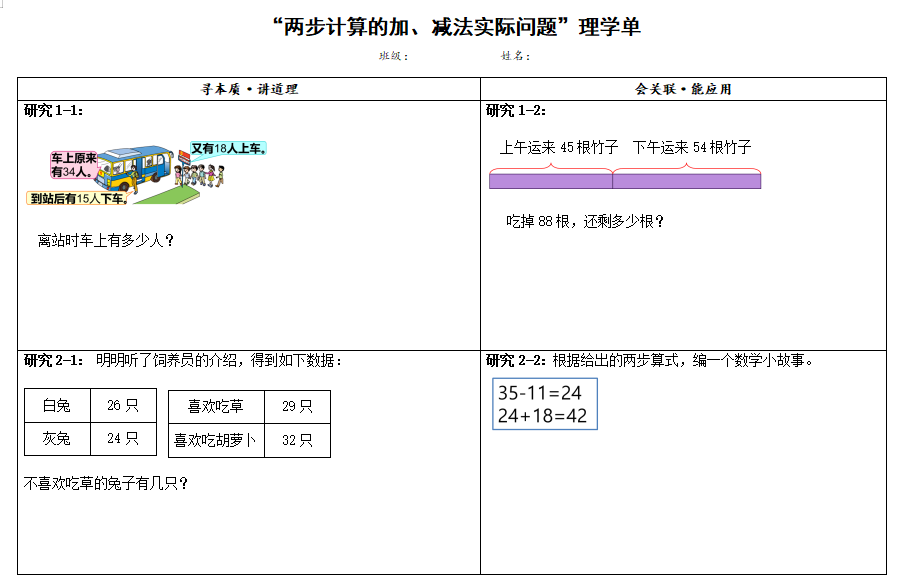
Task: Click the 喜欢吃胡萝卜 table cell
Action: (215, 440)
